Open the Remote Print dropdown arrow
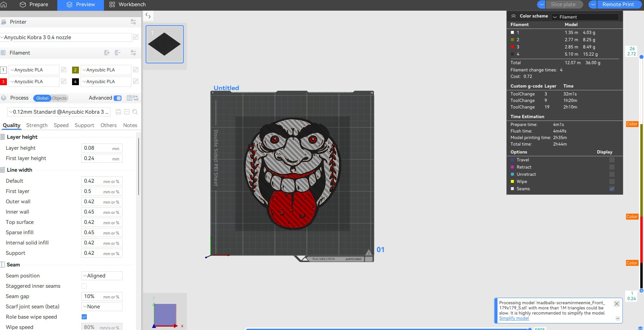Viewport: 644px width, 330px height. pyautogui.click(x=593, y=4)
